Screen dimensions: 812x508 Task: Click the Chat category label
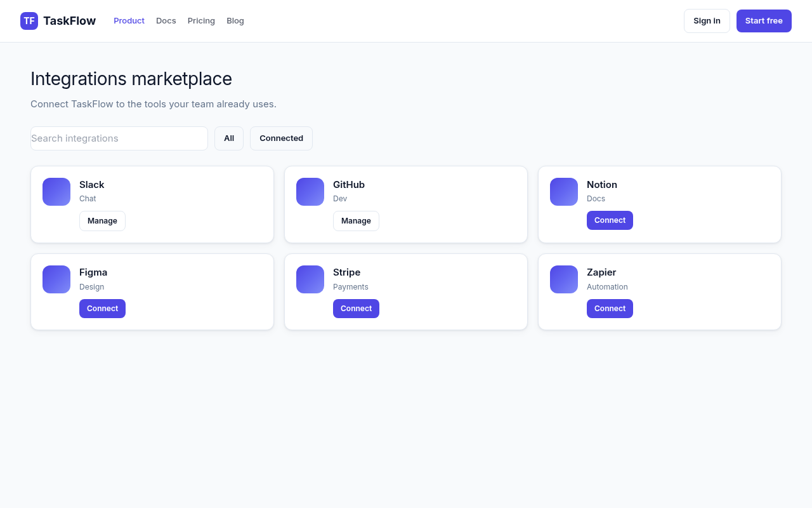click(x=88, y=199)
